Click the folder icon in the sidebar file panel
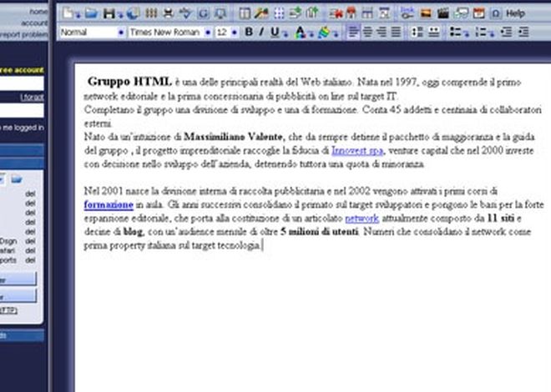Viewport: 551px width, 392px height. point(17,179)
